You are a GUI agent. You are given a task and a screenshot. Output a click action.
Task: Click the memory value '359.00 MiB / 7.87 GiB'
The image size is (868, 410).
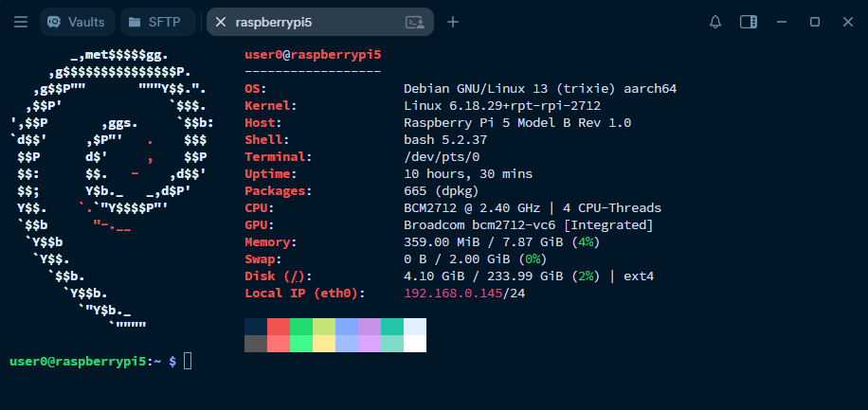tap(483, 242)
